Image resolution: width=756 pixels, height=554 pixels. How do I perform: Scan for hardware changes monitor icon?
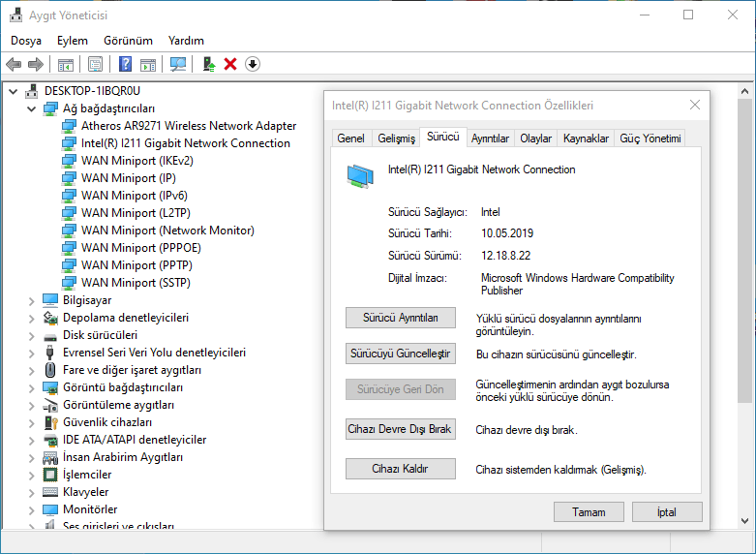tap(178, 64)
